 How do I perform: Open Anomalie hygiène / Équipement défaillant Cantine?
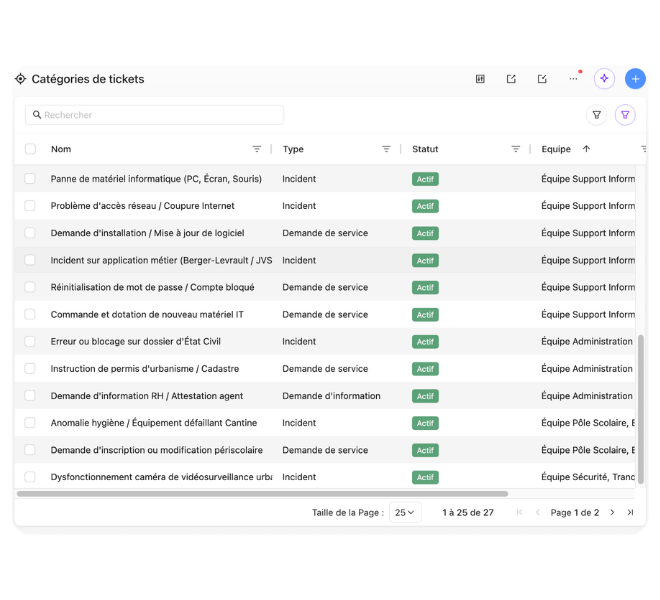point(154,423)
